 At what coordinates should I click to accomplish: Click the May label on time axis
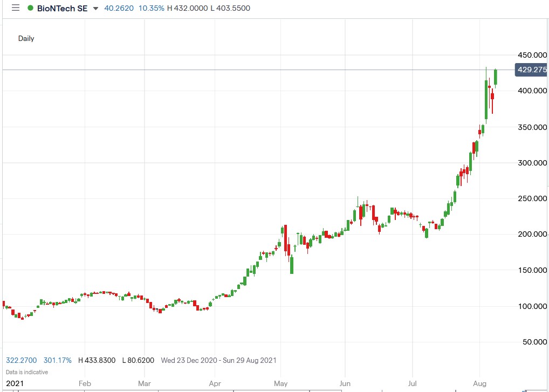[x=281, y=383]
